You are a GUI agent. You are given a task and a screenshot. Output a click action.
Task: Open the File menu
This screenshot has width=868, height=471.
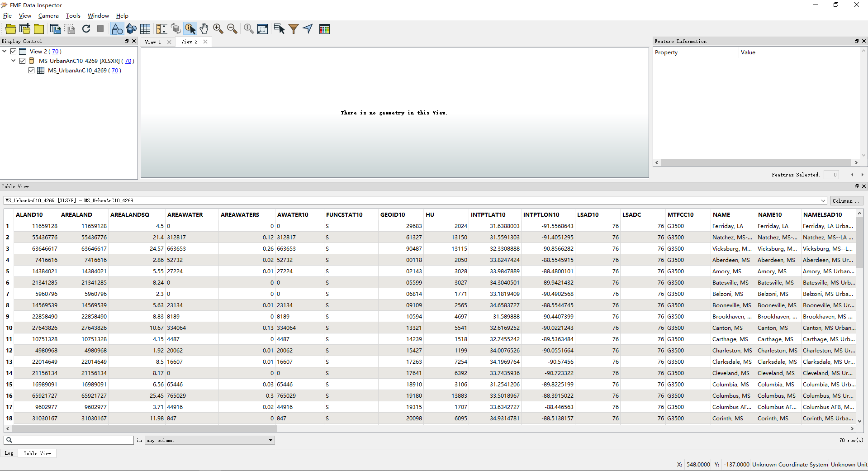(x=7, y=16)
